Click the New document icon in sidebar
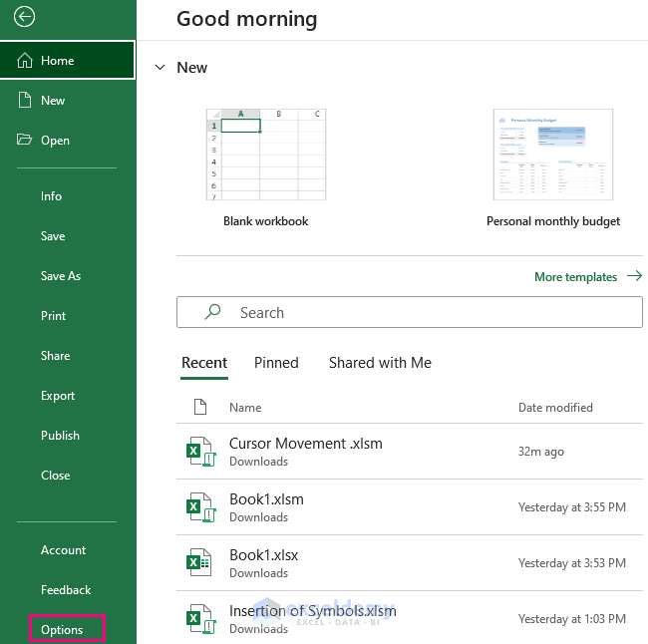 [x=25, y=101]
